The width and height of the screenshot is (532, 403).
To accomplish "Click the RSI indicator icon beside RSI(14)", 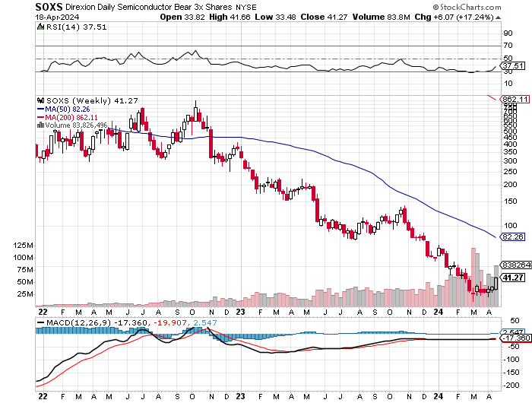I will pos(40,27).
